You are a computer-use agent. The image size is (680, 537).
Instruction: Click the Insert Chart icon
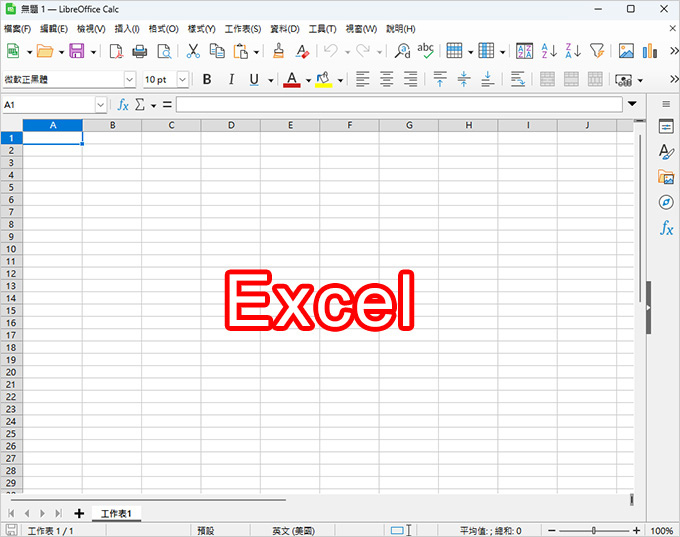pos(650,51)
